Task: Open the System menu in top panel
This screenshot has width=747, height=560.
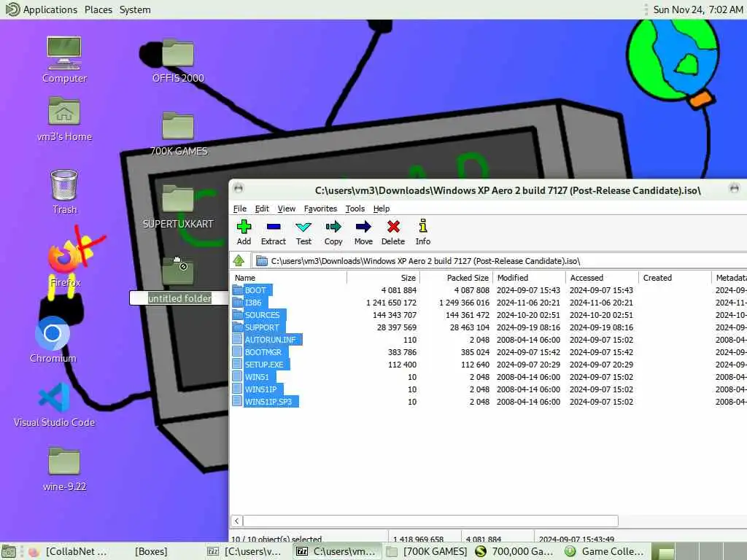Action: [135, 9]
